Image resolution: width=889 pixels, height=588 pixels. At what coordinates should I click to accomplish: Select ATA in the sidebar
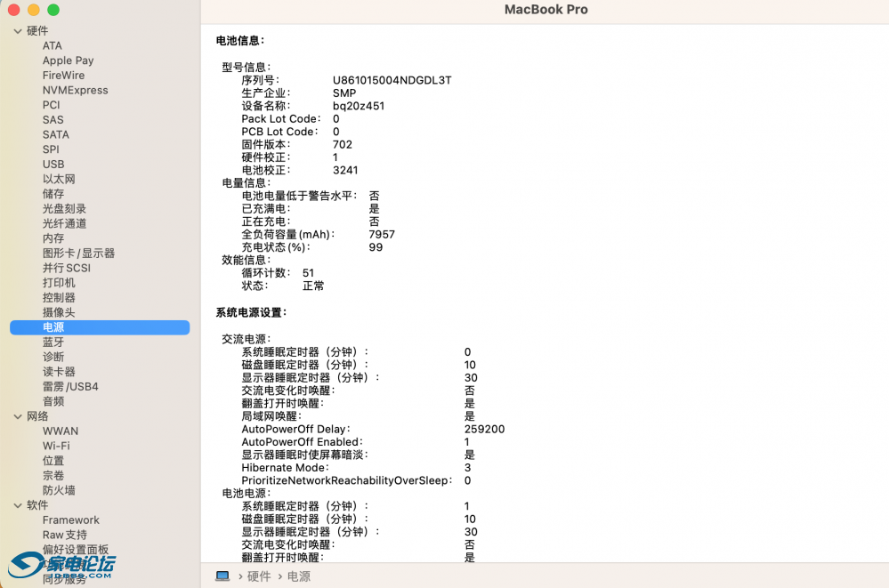pyautogui.click(x=53, y=46)
